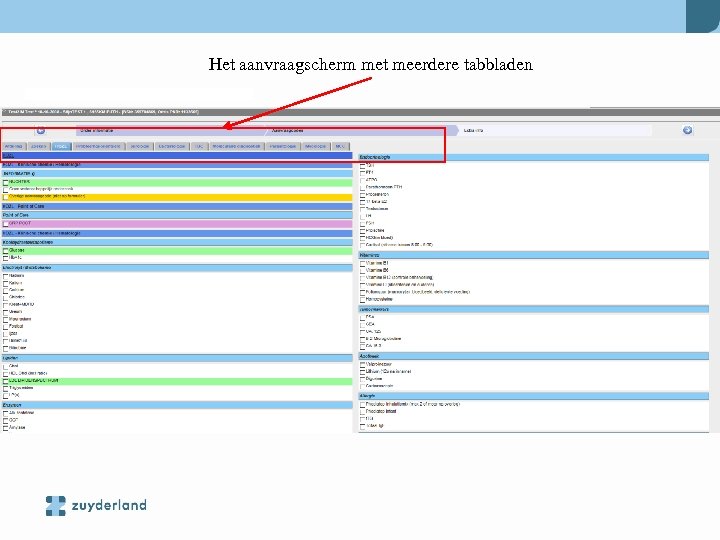Select the Chloride checkbox
Image resolution: width=720 pixels, height=540 pixels.
coord(6,298)
